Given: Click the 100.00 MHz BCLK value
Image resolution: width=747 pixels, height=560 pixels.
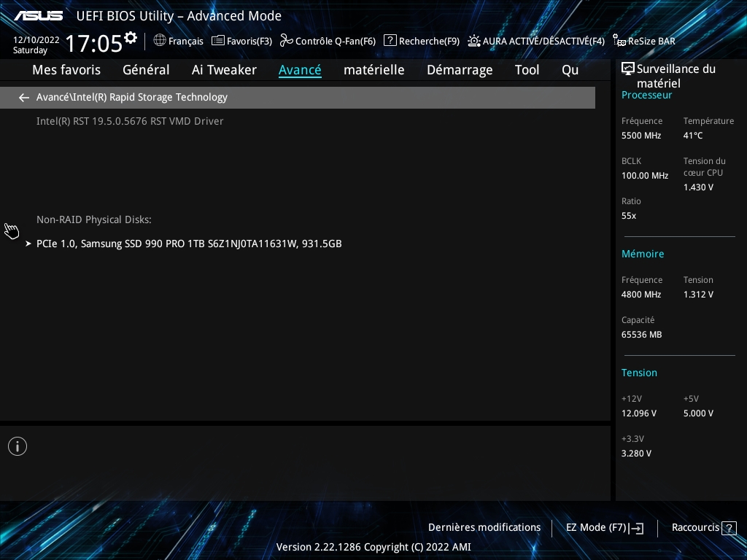Looking at the screenshot, I should tap(645, 176).
